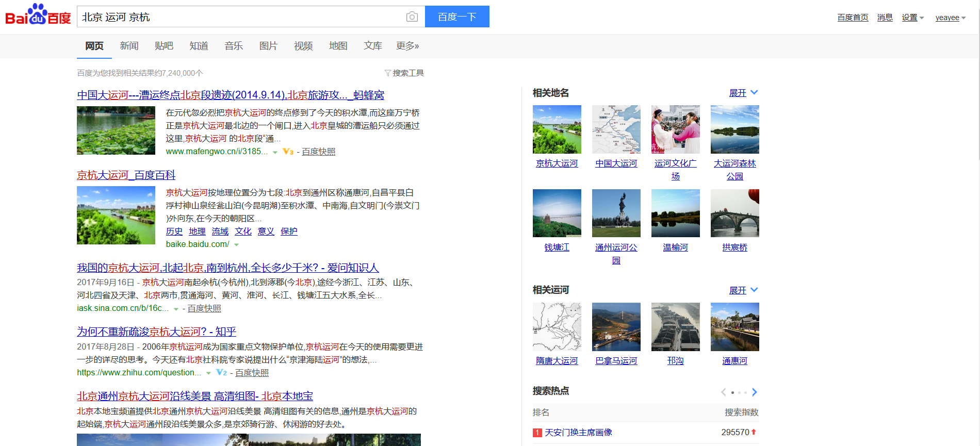Click the canal thumbnail of Baike result
980x446 pixels.
[x=116, y=215]
